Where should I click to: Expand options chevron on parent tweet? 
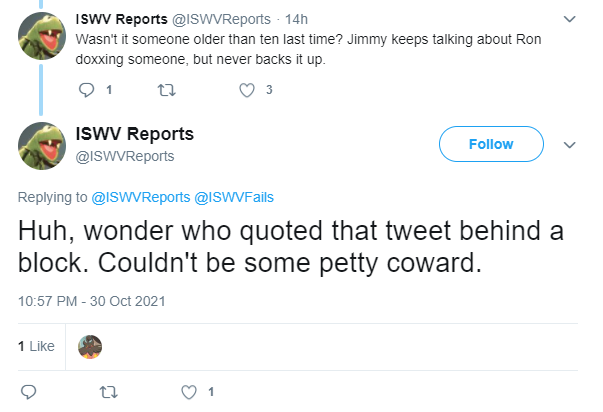569,19
